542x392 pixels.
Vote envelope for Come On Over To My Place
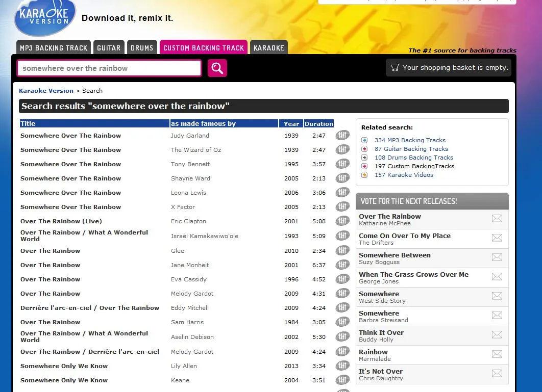click(x=497, y=238)
